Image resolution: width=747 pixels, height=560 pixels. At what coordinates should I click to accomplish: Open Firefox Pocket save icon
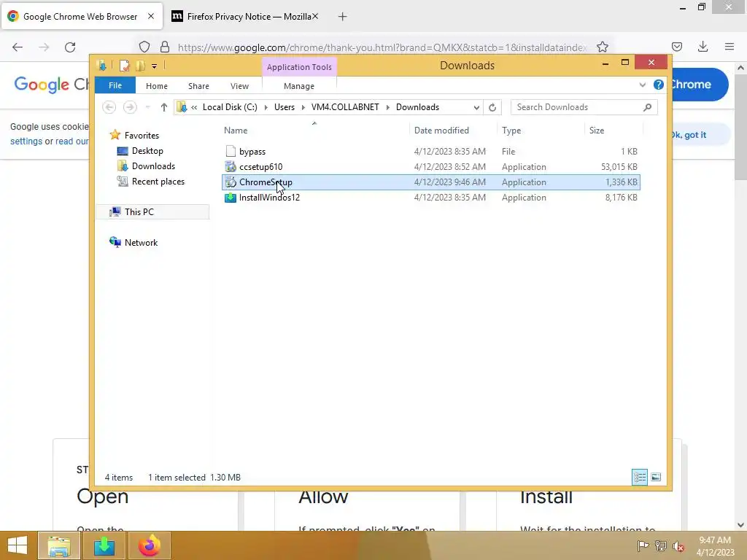click(x=677, y=47)
